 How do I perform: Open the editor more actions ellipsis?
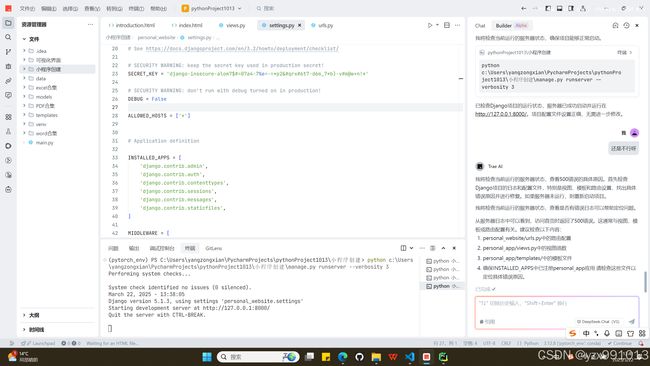click(458, 25)
